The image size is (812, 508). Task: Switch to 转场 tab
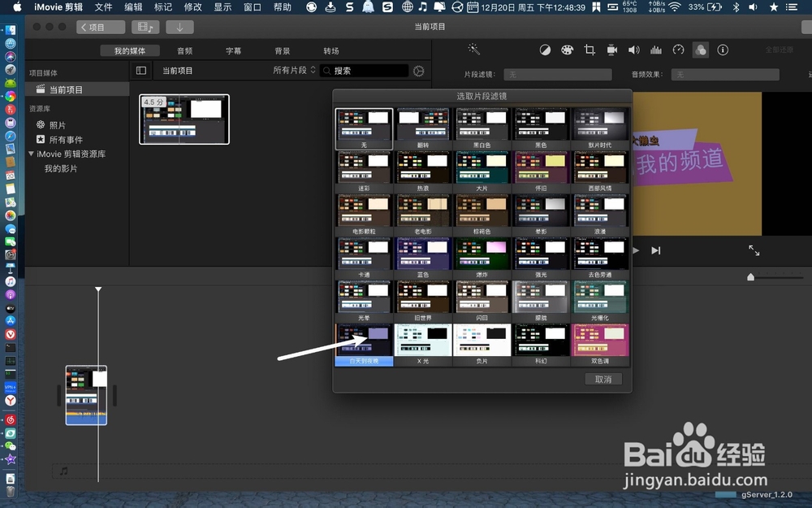point(331,50)
